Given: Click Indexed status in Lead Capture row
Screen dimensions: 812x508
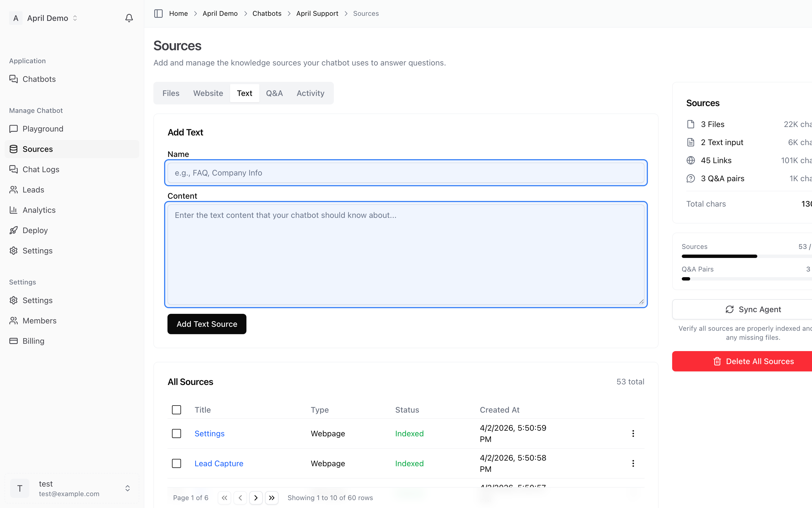Looking at the screenshot, I should pyautogui.click(x=409, y=463).
